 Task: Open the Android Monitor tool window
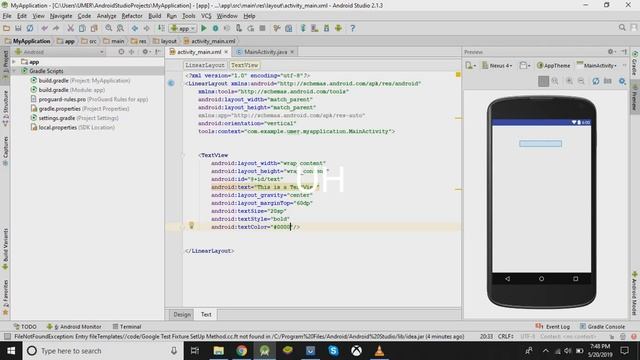[x=74, y=327]
